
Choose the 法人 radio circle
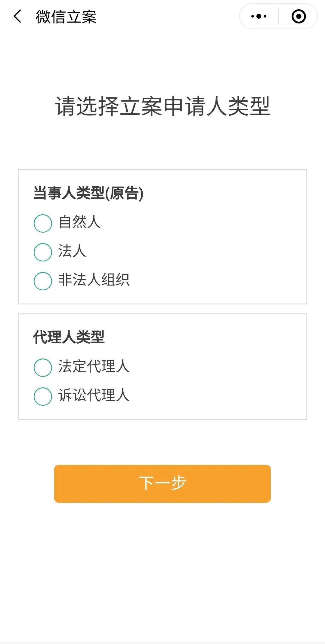[43, 252]
